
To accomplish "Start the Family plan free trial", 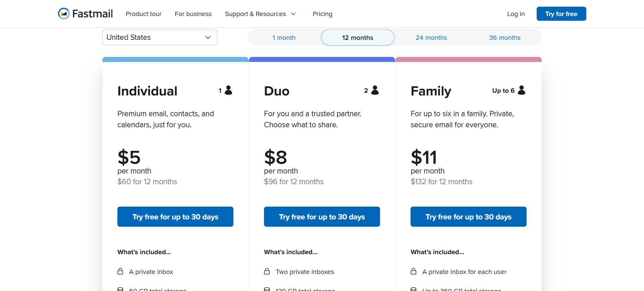I will (x=468, y=217).
